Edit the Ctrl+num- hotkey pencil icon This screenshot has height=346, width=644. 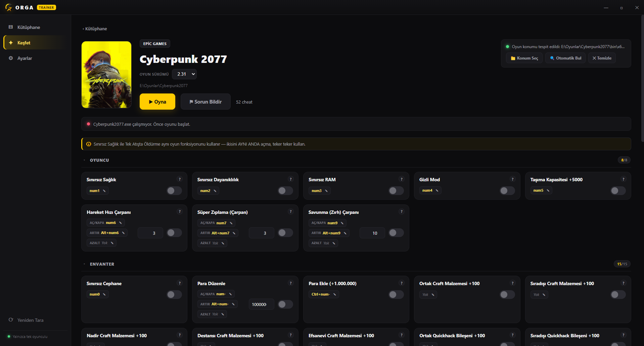(x=335, y=294)
